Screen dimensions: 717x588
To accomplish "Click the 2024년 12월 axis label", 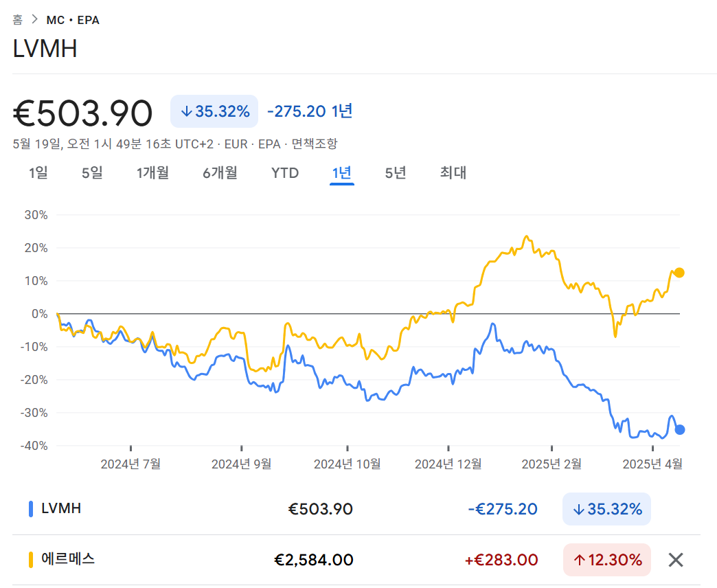I will 448,464.
